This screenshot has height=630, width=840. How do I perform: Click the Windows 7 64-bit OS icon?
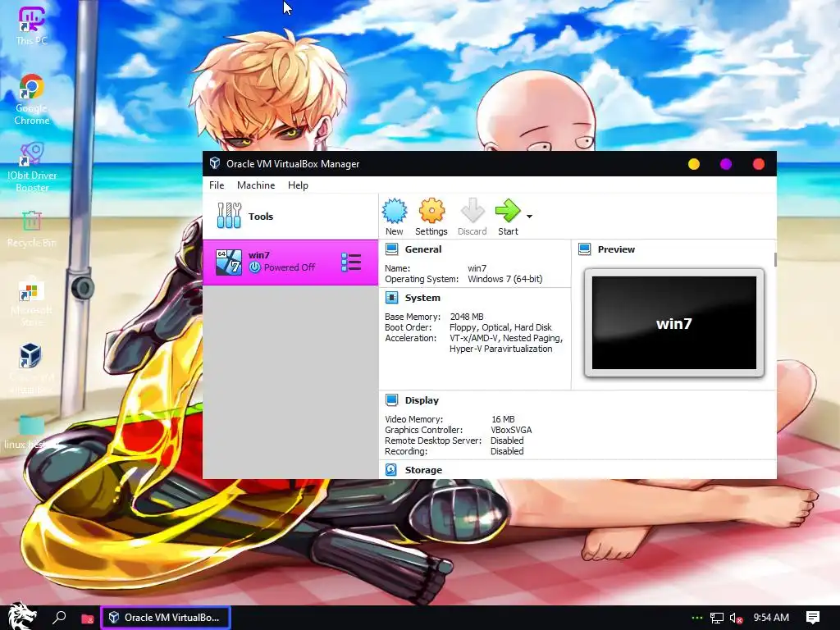tap(229, 262)
